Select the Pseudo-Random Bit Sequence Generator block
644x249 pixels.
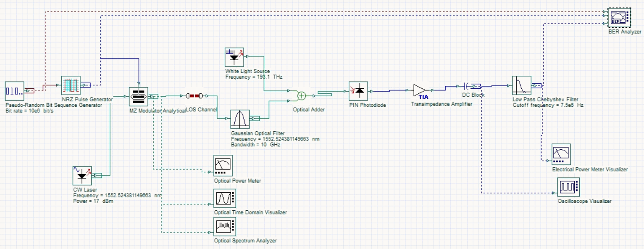pos(15,92)
